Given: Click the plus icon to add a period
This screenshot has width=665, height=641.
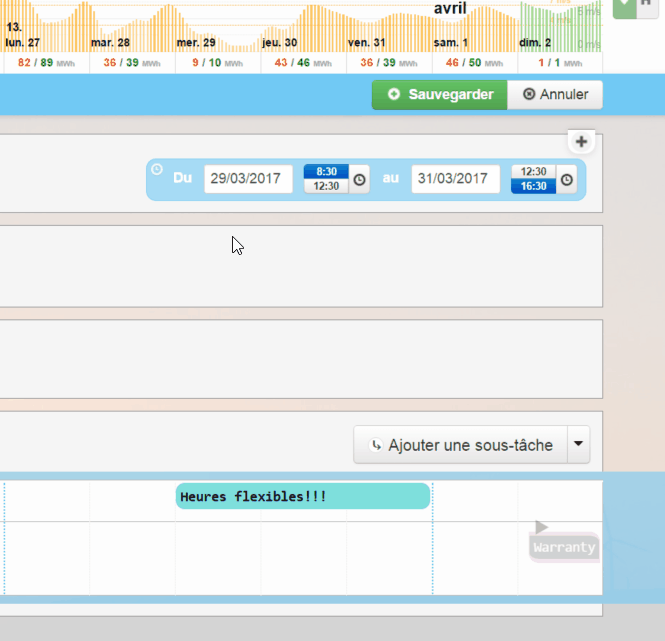Looking at the screenshot, I should pos(582,142).
